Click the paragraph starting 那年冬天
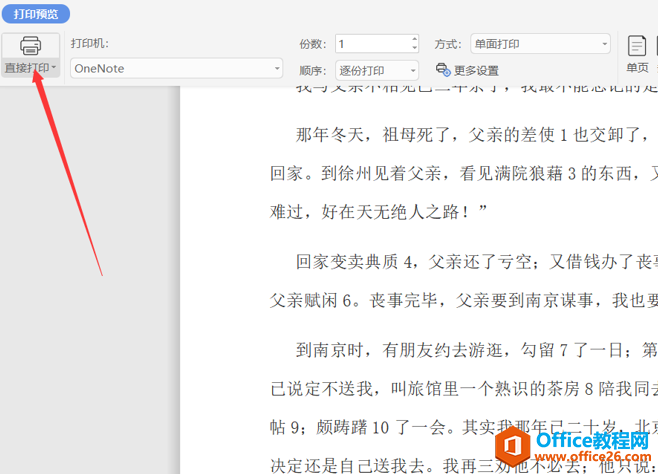The image size is (658, 474). point(464,173)
